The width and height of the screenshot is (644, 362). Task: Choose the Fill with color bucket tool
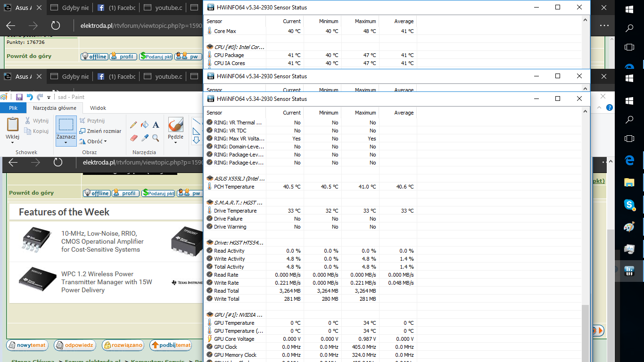pos(145,125)
